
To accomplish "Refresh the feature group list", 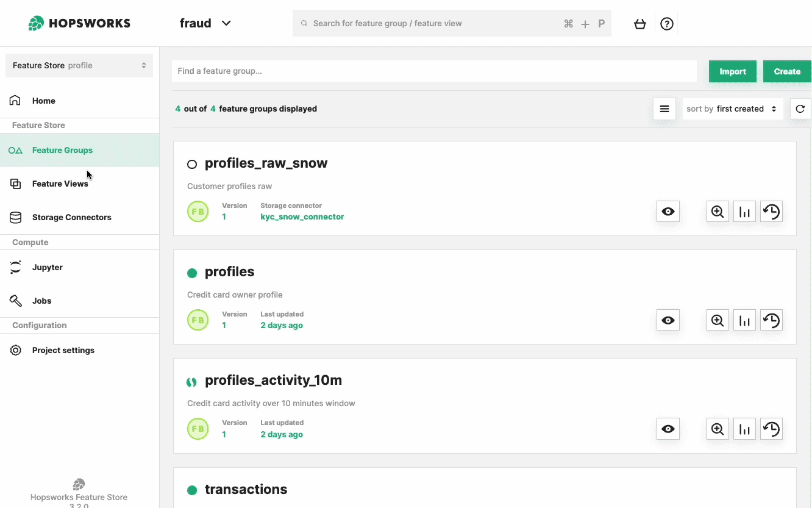I will pos(800,109).
